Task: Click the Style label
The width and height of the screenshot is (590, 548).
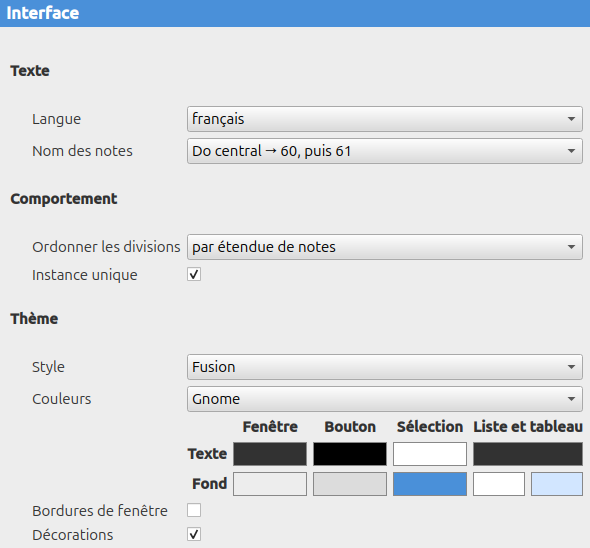Action: [48, 367]
